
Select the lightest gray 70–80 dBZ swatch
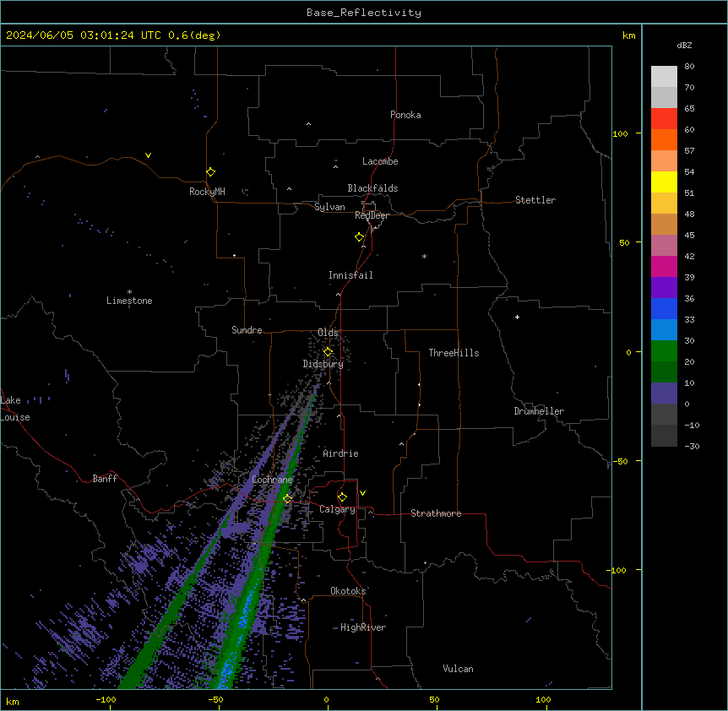(664, 77)
